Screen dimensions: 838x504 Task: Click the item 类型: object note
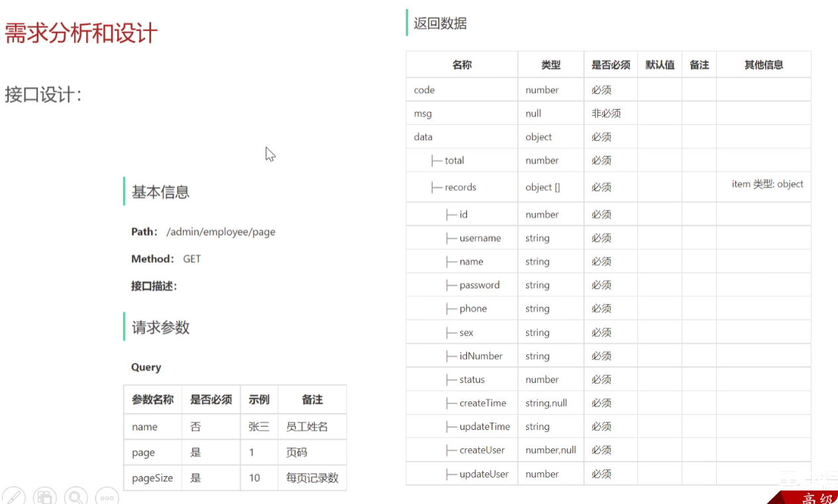(767, 184)
